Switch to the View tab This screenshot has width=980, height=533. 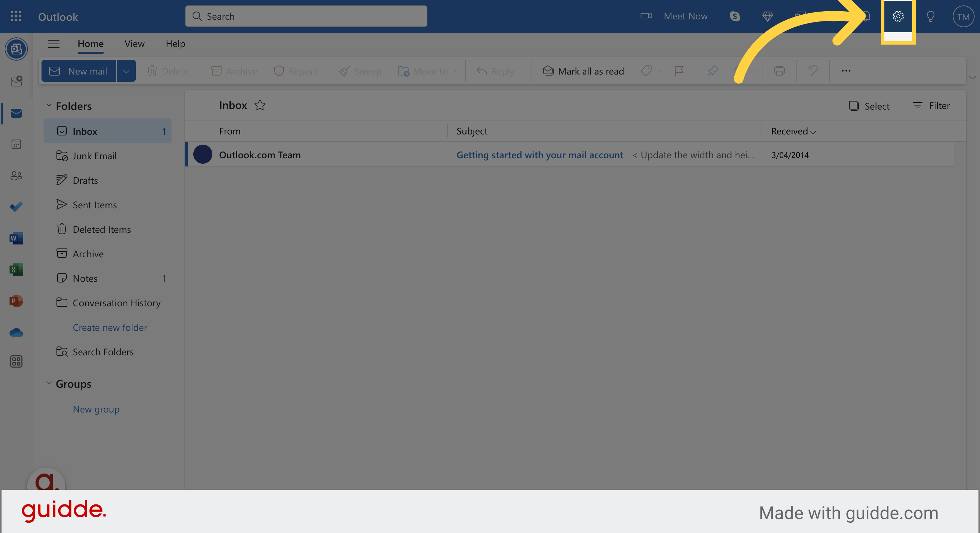point(134,44)
